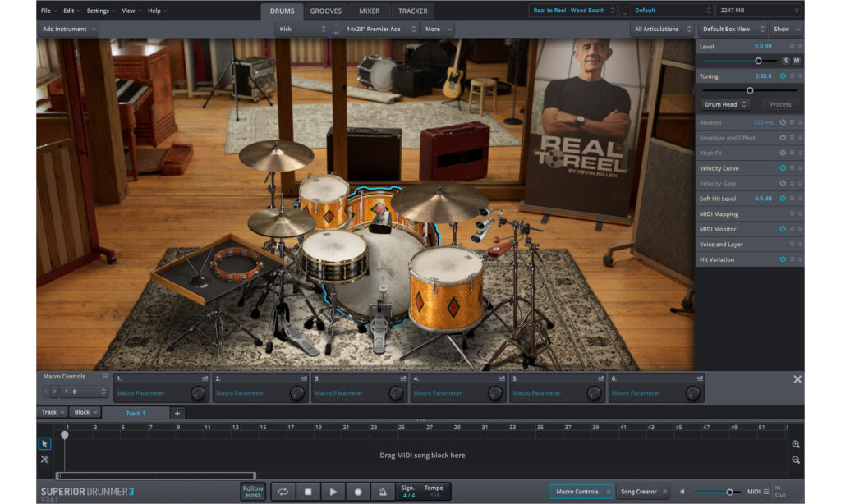
Task: Toggle Follow Host button
Action: click(253, 492)
